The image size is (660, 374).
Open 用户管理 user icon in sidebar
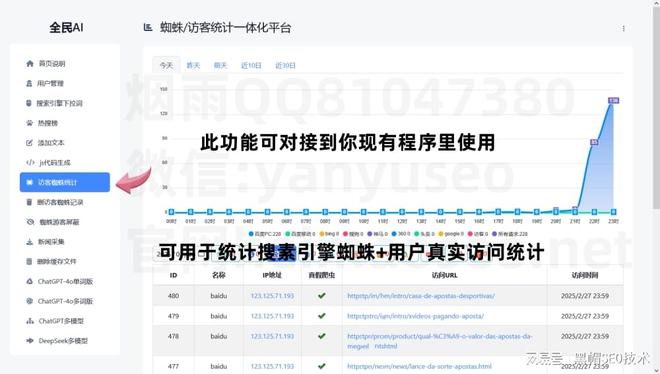click(29, 83)
